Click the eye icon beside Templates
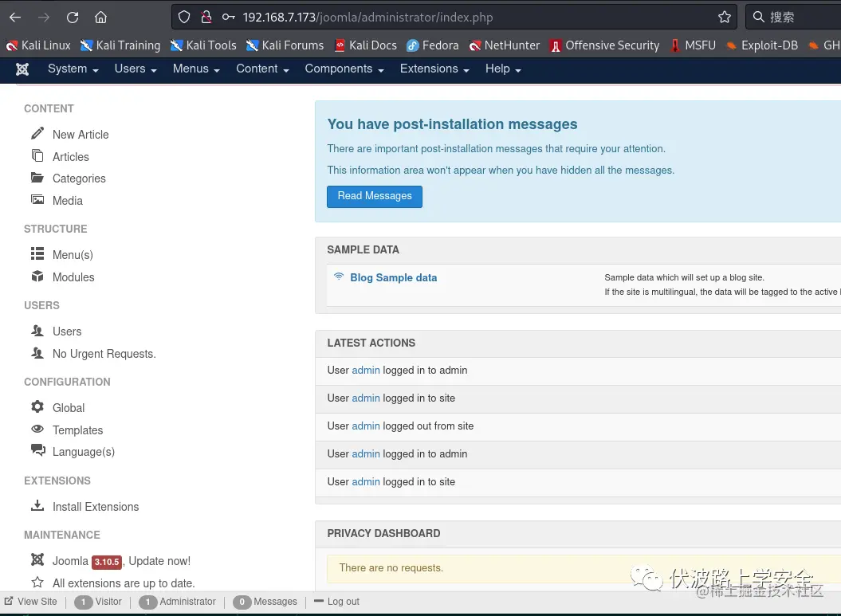The image size is (841, 616). tap(37, 429)
